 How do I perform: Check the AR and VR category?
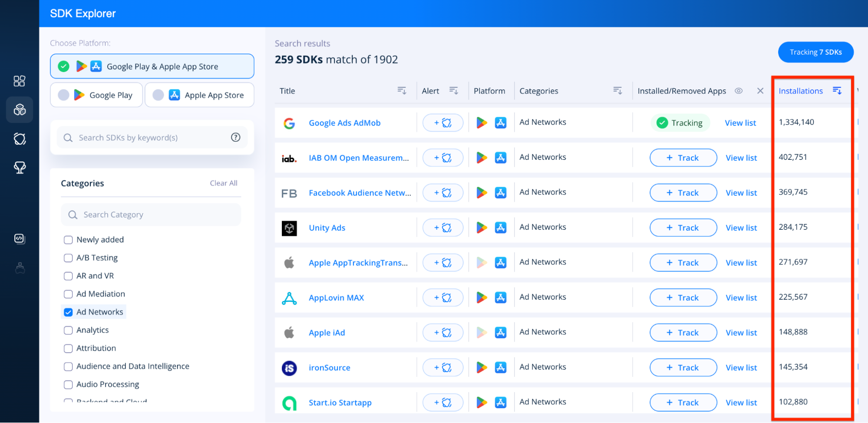[68, 276]
